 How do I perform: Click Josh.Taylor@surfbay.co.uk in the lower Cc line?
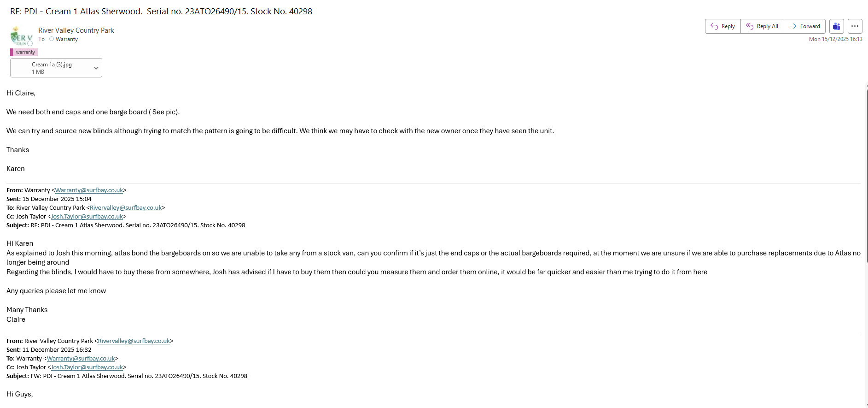click(87, 367)
